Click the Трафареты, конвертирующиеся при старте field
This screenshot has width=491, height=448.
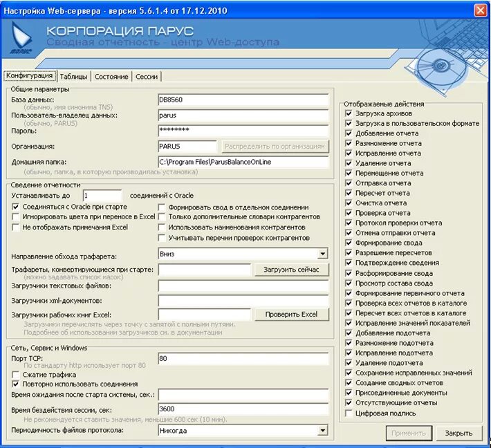(x=205, y=270)
